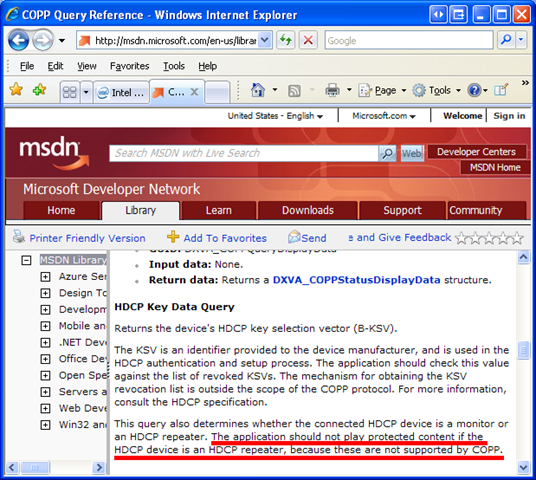Expand the toolbar overflow chevron
The width and height of the screenshot is (536, 480).
click(x=525, y=83)
